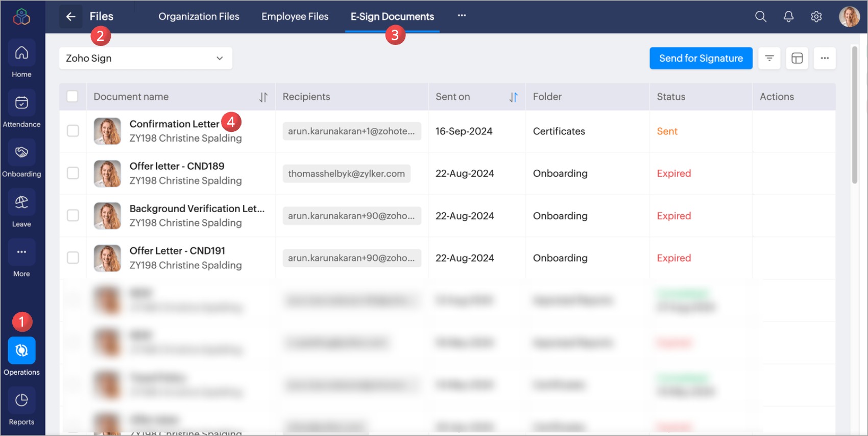Image resolution: width=868 pixels, height=436 pixels.
Task: Click the search magnifier icon
Action: tap(760, 17)
